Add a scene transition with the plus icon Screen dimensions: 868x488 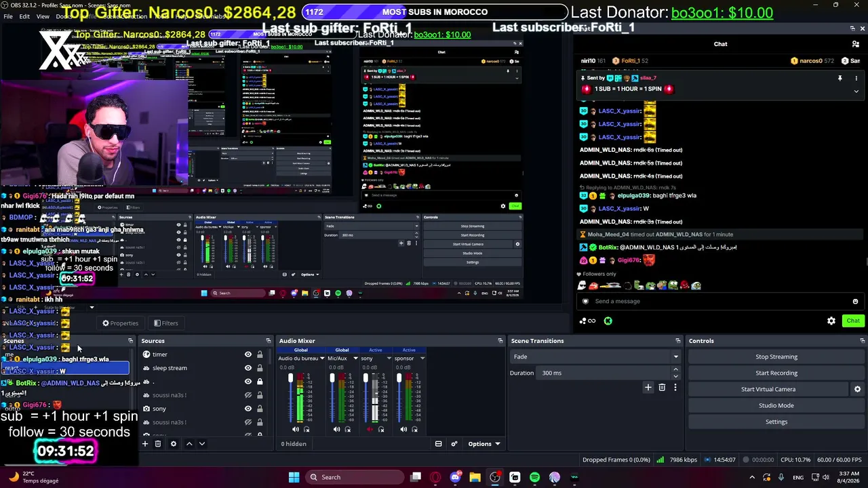click(x=648, y=388)
